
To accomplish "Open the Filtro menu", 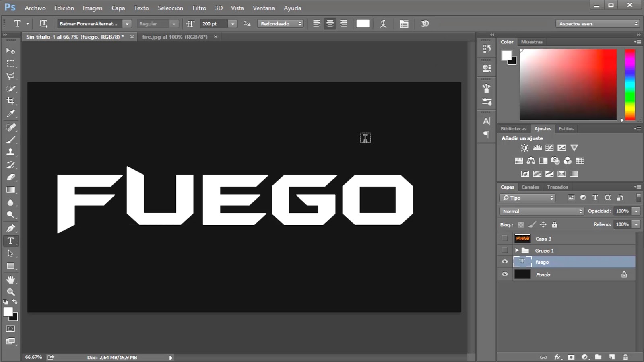I will pos(199,8).
